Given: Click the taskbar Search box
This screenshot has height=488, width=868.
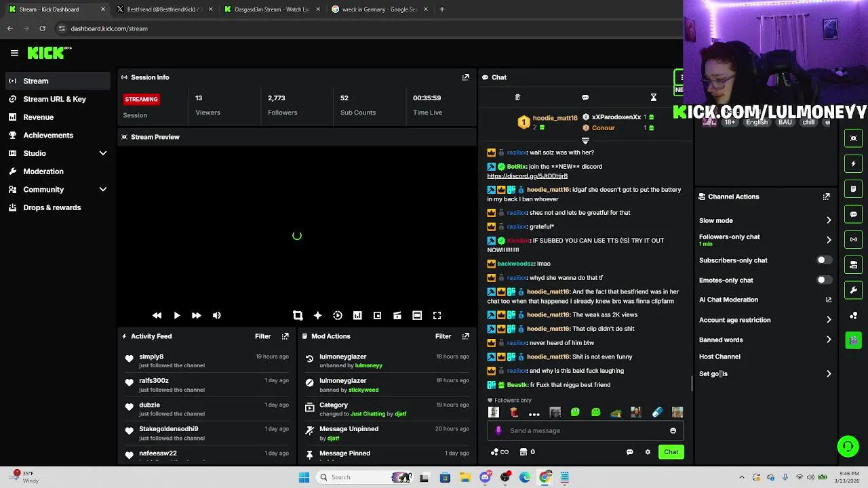Looking at the screenshot, I should point(364,477).
